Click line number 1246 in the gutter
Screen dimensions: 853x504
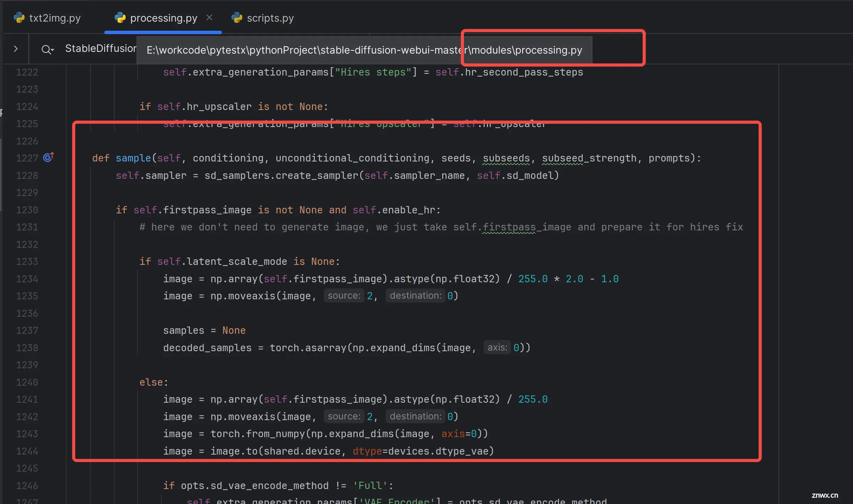(x=27, y=486)
